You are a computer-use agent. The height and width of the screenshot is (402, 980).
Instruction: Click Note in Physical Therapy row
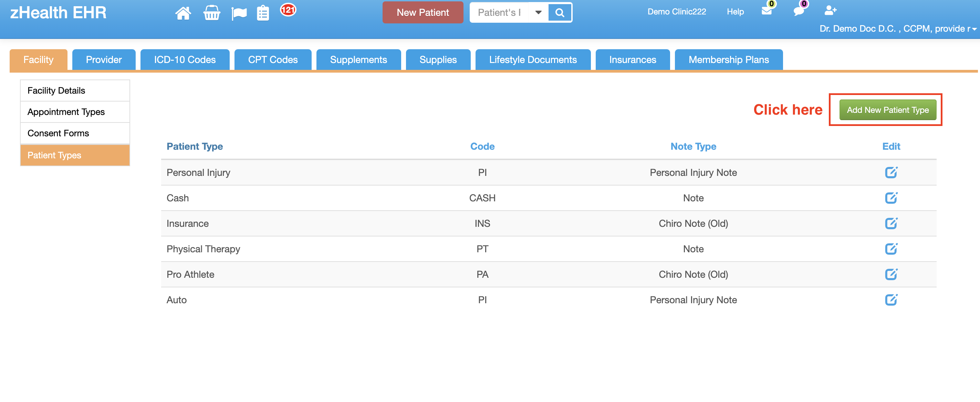click(693, 249)
